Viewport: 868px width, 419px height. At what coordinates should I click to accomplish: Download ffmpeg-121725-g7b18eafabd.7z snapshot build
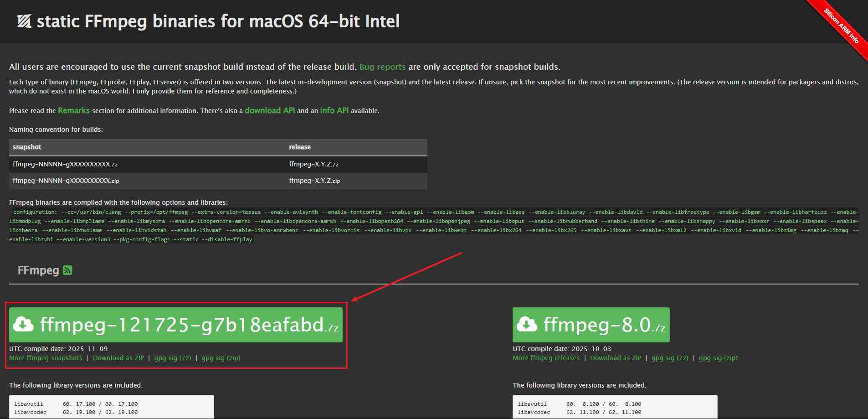(189, 325)
